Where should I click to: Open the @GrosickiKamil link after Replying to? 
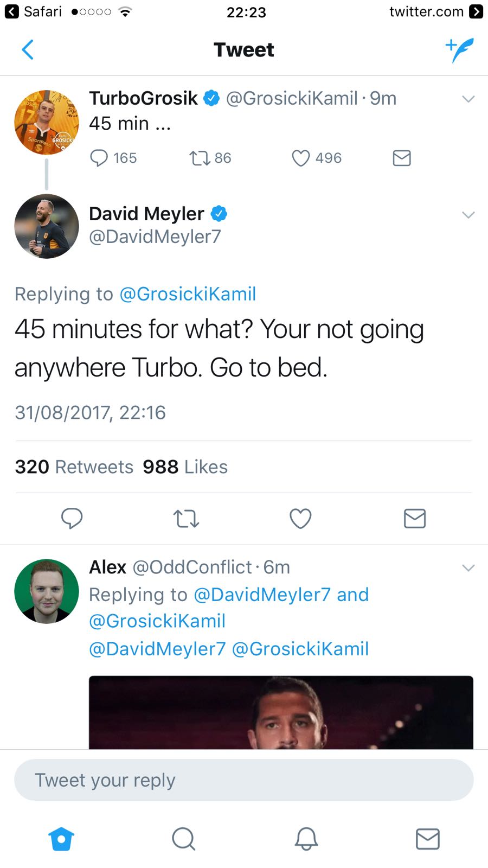(188, 294)
